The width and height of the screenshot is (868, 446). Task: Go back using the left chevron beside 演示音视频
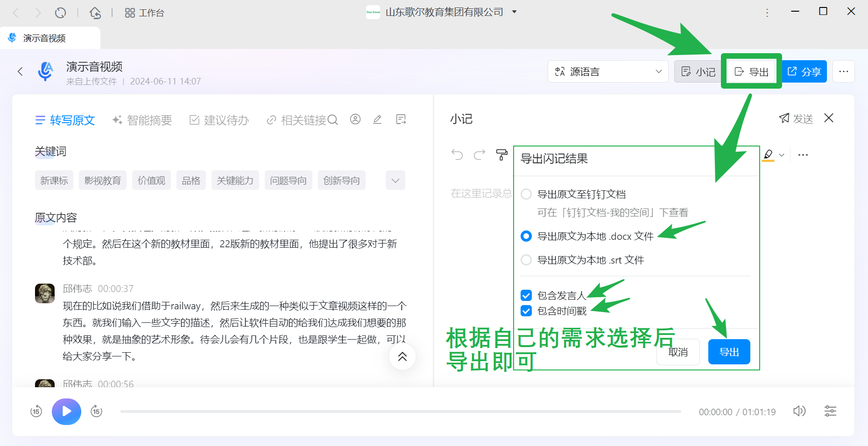tap(20, 71)
